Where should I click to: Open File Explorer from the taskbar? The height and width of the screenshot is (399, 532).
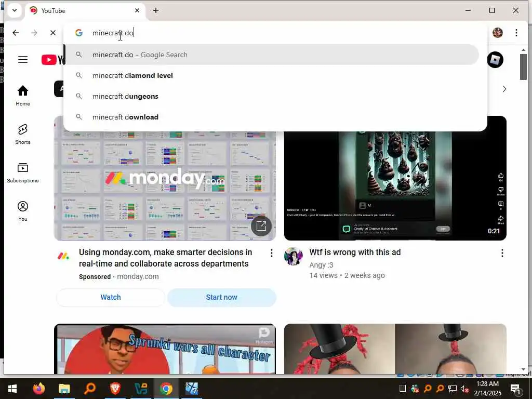point(64,389)
